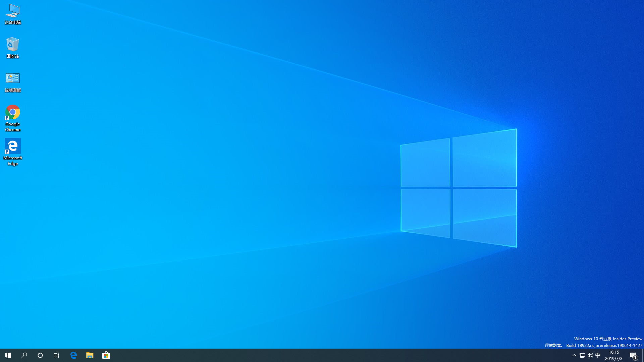Select the Google Chrome desktop shortcut
The width and height of the screenshot is (644, 362).
pos(13,117)
